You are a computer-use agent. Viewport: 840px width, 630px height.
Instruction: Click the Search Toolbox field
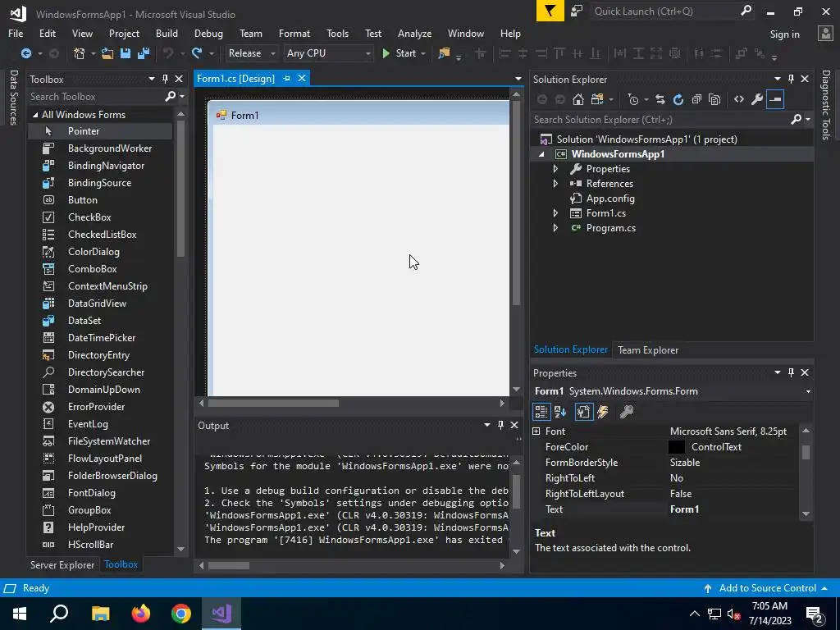click(97, 97)
